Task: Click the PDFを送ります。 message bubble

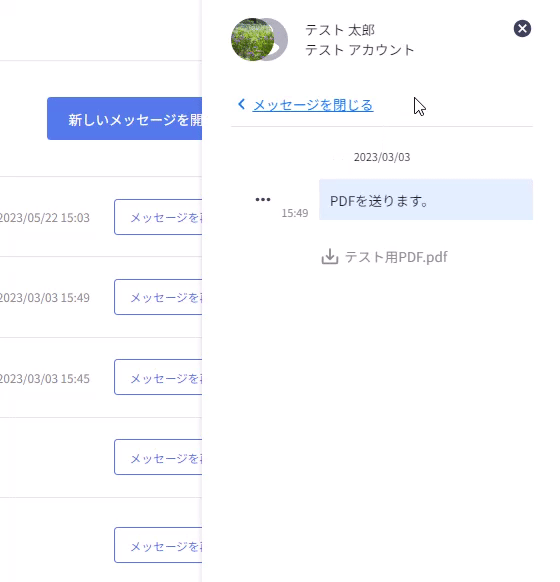Action: 426,200
